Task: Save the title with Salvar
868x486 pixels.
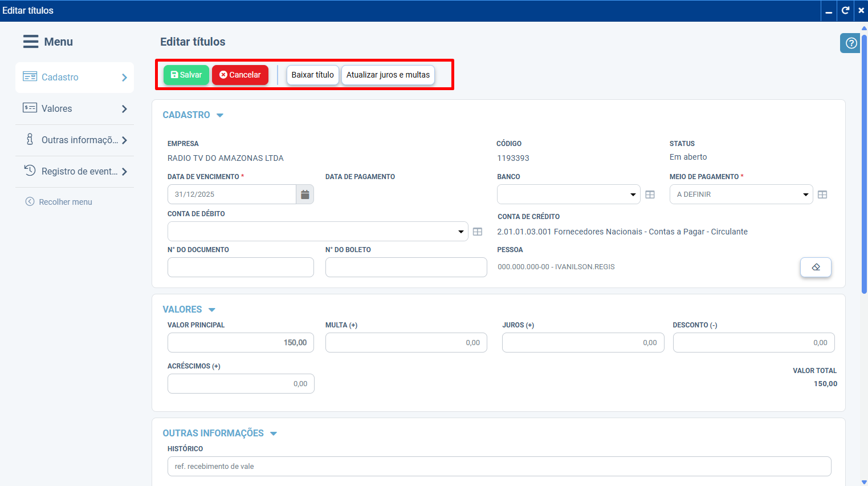Action: tap(186, 75)
